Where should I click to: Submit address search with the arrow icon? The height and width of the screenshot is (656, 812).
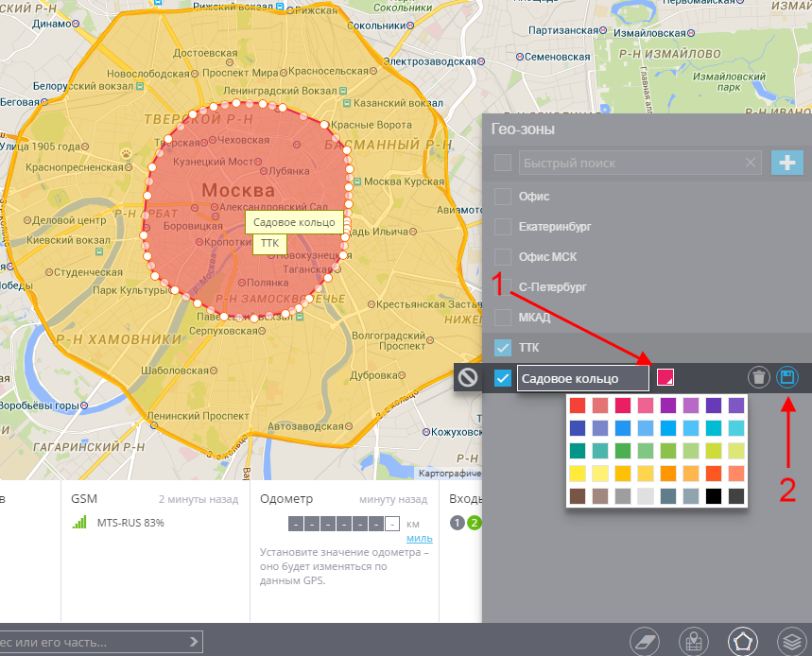[194, 642]
